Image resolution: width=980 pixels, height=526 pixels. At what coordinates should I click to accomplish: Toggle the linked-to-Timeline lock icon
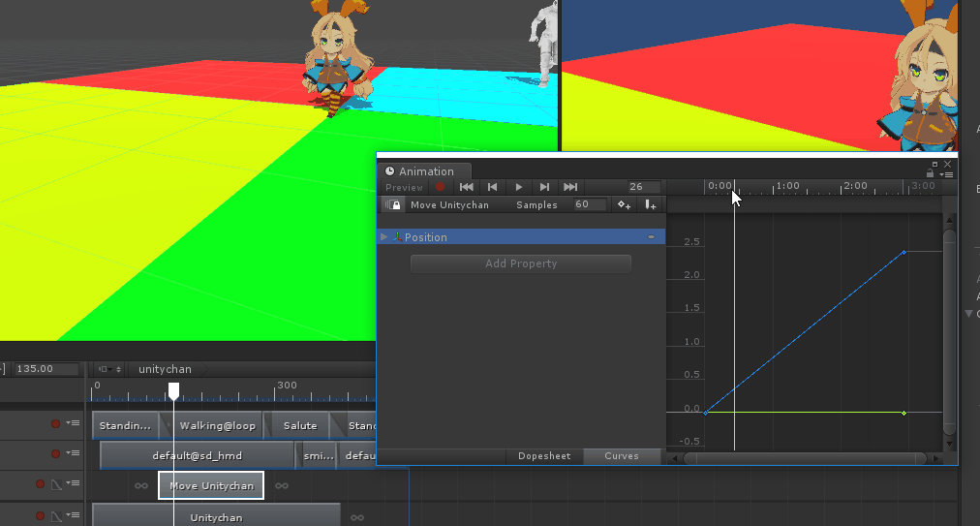pyautogui.click(x=392, y=204)
